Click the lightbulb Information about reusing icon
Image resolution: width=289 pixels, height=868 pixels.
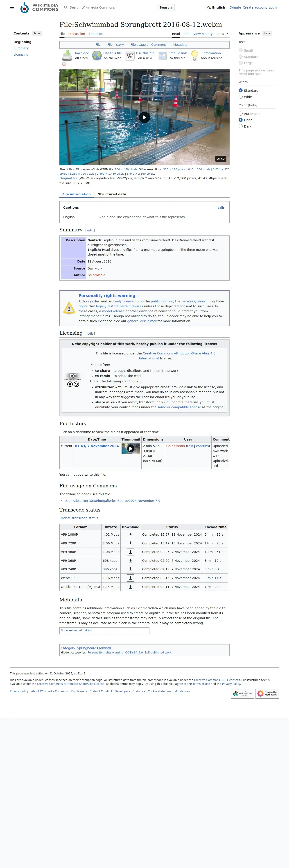pyautogui.click(x=195, y=56)
